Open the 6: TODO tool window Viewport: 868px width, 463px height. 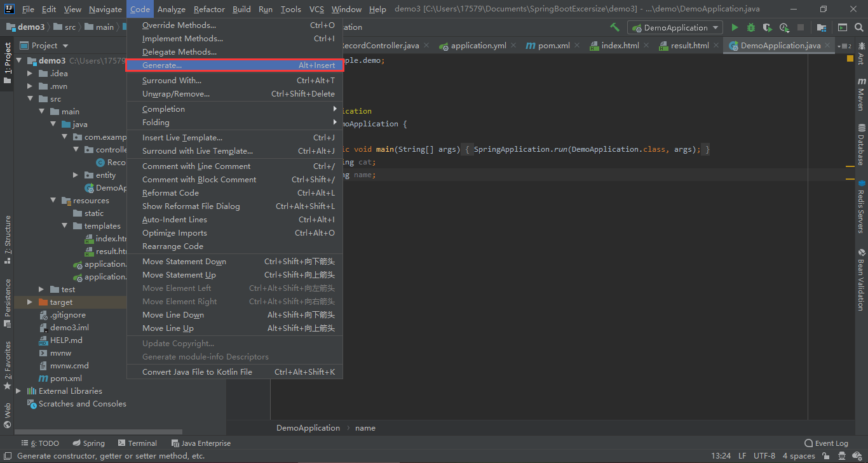[x=40, y=443]
